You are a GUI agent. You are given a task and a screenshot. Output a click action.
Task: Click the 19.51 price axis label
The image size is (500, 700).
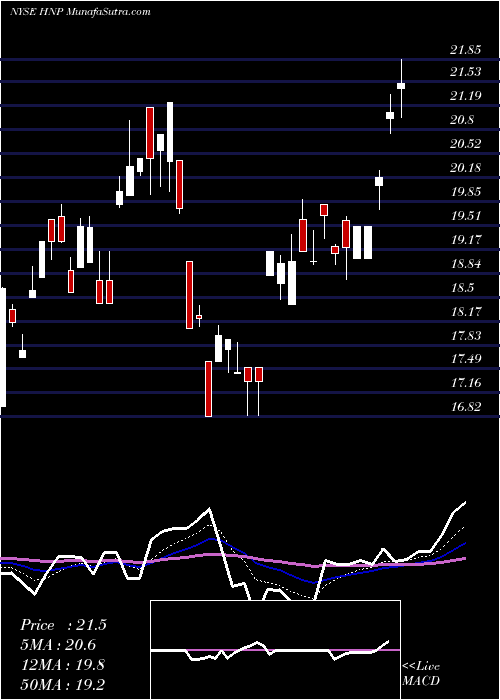click(x=466, y=216)
